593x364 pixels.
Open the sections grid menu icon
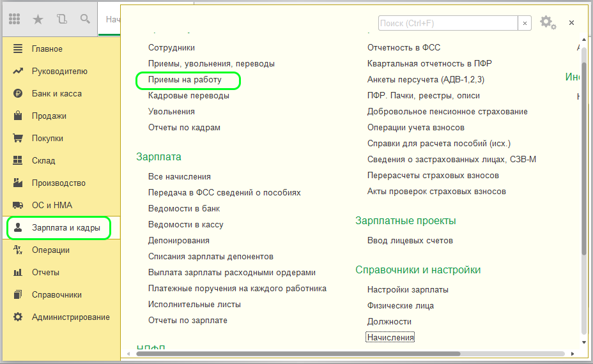coord(14,19)
